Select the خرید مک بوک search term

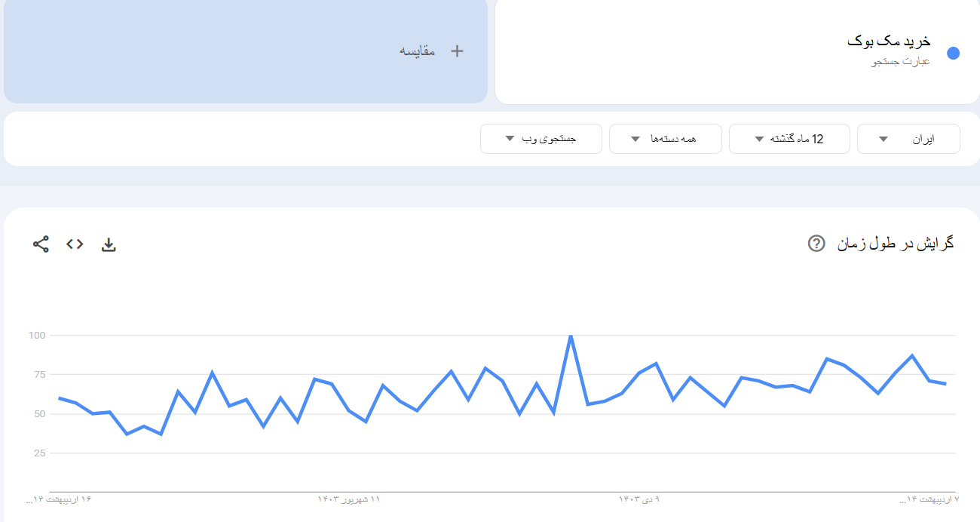point(889,41)
